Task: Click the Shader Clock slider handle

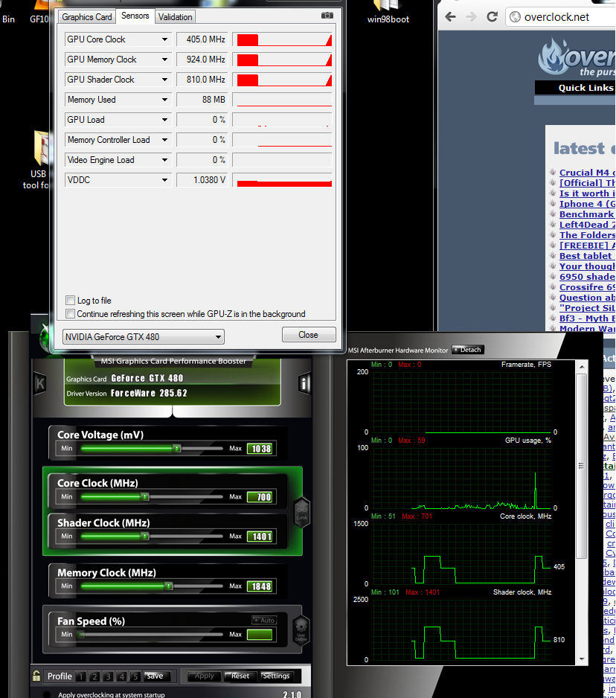Action: pyautogui.click(x=145, y=536)
